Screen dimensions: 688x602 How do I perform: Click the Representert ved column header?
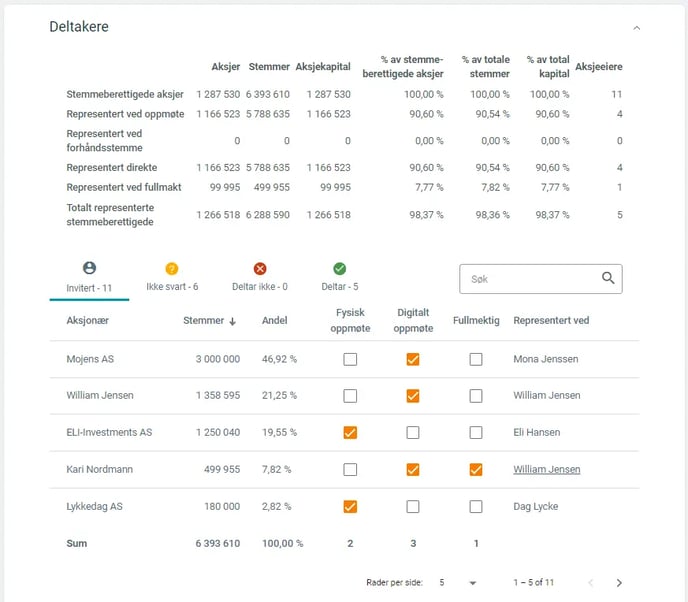551,320
